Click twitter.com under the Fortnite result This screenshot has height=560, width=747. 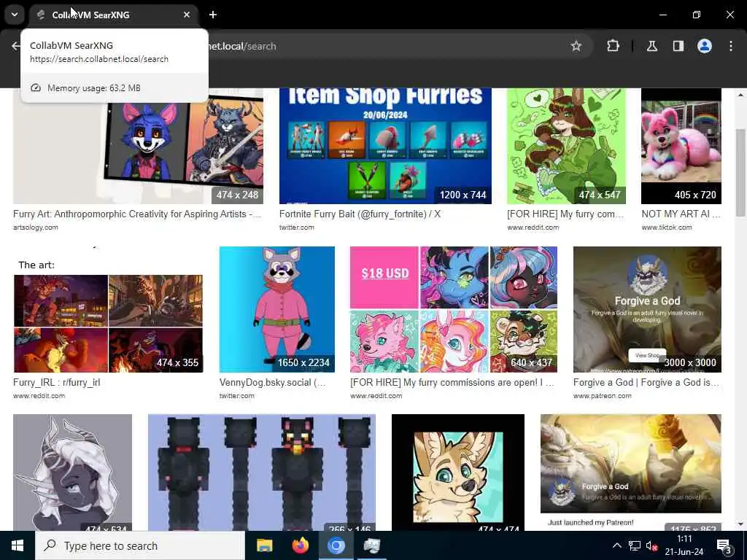pos(297,227)
